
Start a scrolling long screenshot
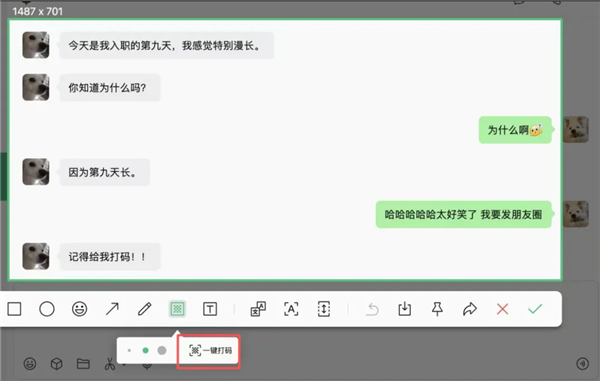[324, 309]
